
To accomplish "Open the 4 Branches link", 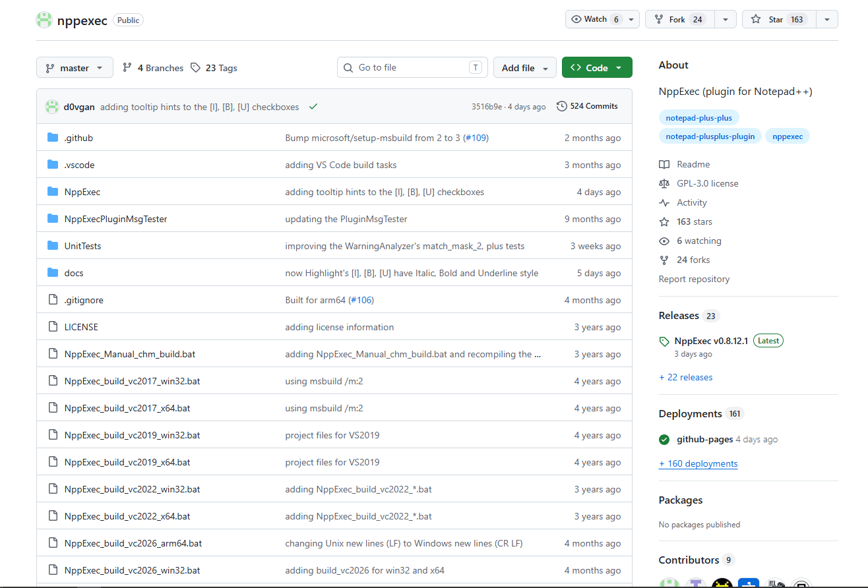I will pyautogui.click(x=153, y=68).
